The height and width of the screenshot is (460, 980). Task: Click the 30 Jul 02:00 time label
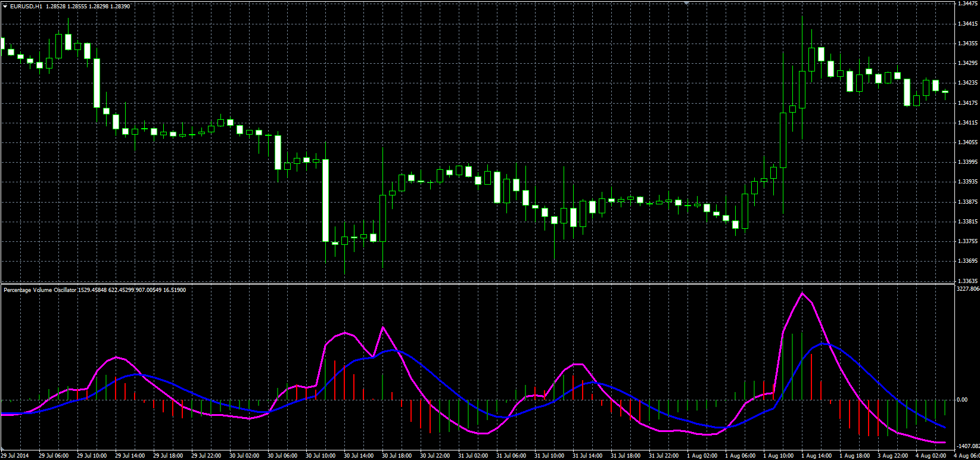[x=244, y=456]
